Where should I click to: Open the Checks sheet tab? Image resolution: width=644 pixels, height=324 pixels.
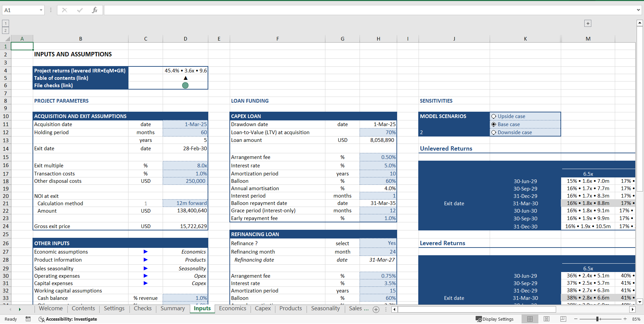(143, 309)
